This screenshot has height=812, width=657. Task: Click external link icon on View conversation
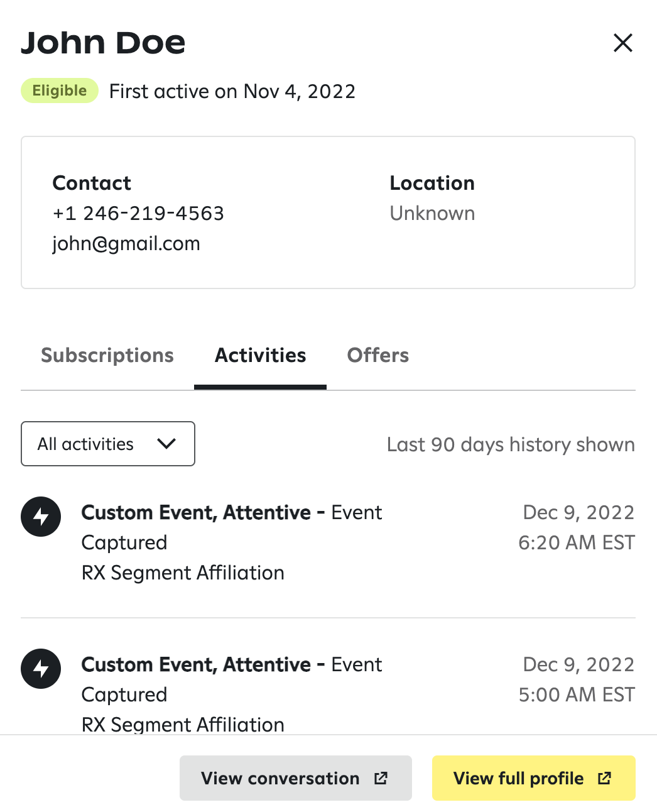(x=381, y=778)
